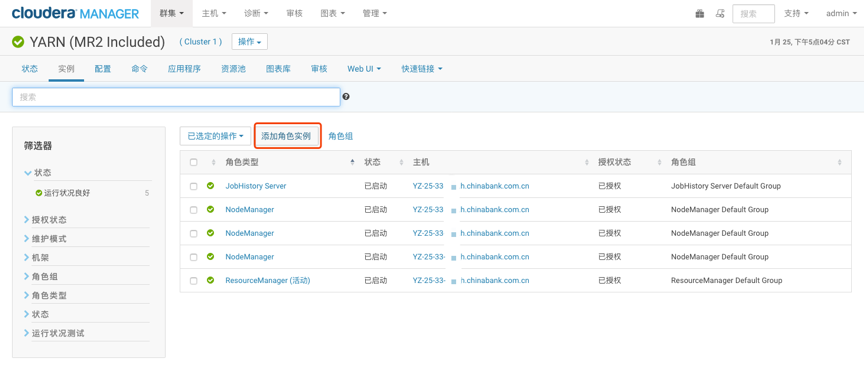This screenshot has width=864, height=368.
Task: Open the JobHistory Server role link
Action: coord(256,186)
